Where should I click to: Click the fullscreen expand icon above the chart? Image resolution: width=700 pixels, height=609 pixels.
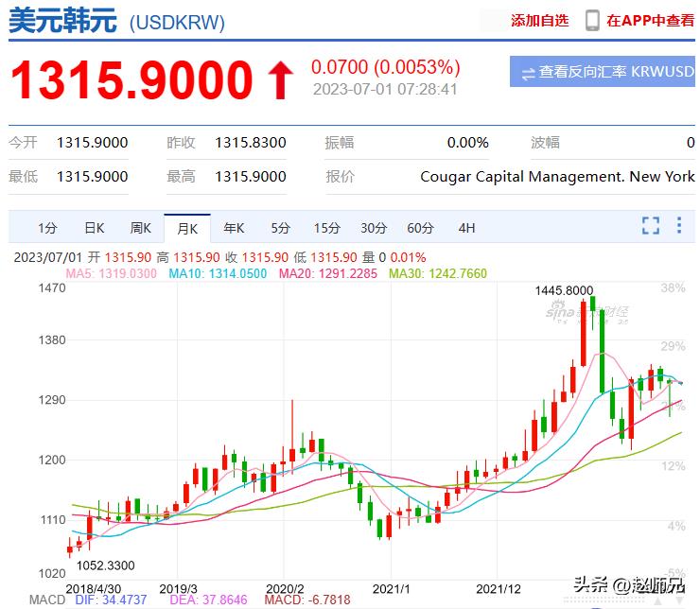(650, 225)
